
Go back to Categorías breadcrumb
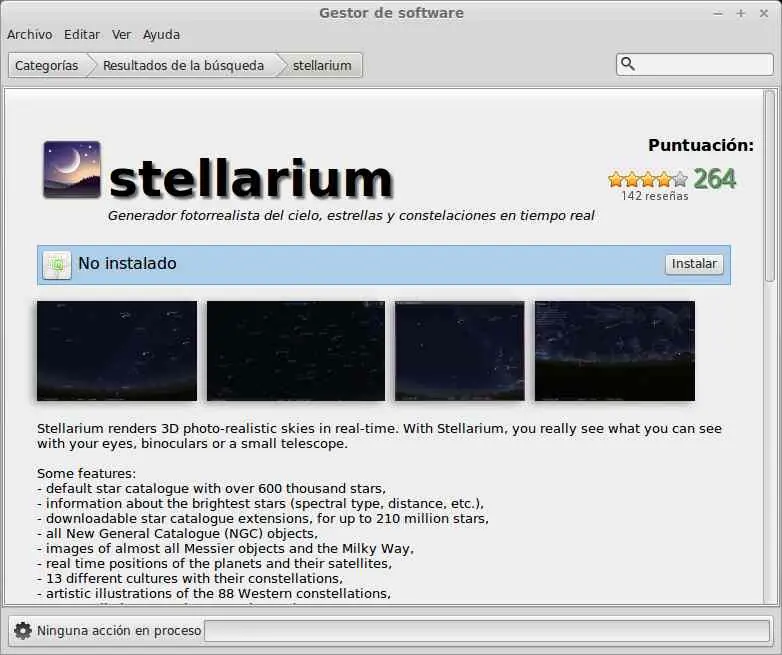pos(47,65)
